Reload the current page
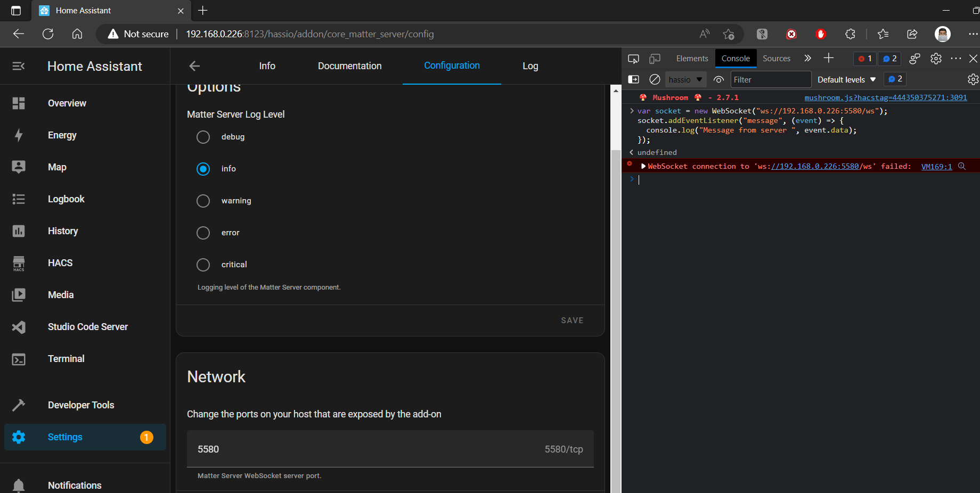This screenshot has height=493, width=980. pos(48,34)
